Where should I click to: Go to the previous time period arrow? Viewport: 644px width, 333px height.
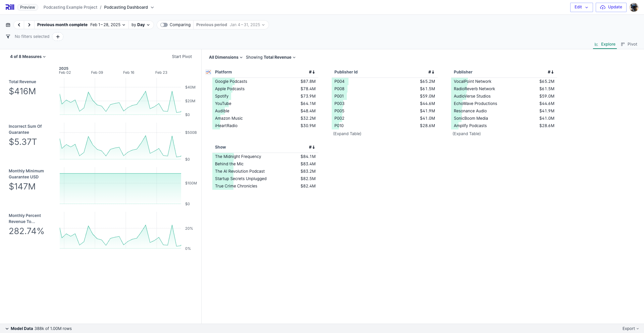(19, 25)
